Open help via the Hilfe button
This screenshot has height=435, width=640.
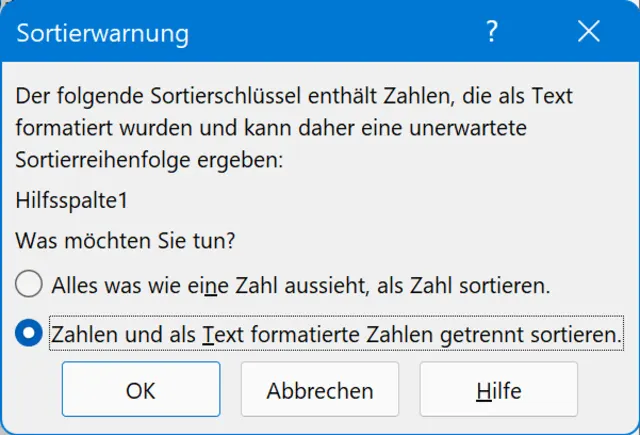pos(498,390)
